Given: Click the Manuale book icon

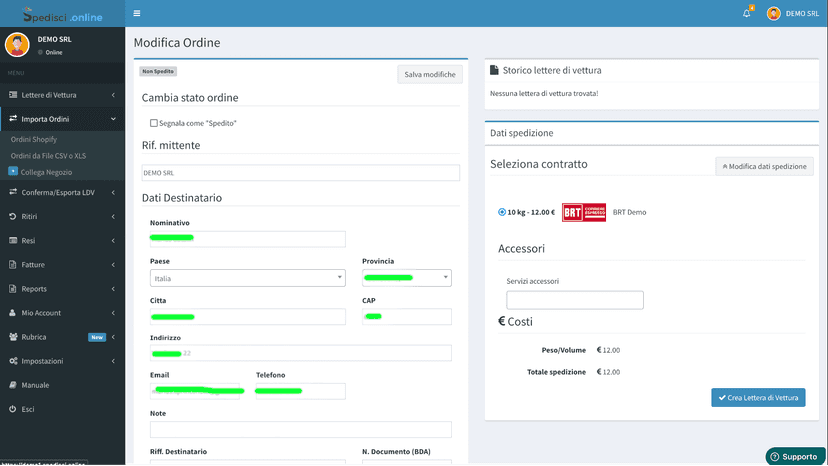Looking at the screenshot, I should click(x=13, y=385).
